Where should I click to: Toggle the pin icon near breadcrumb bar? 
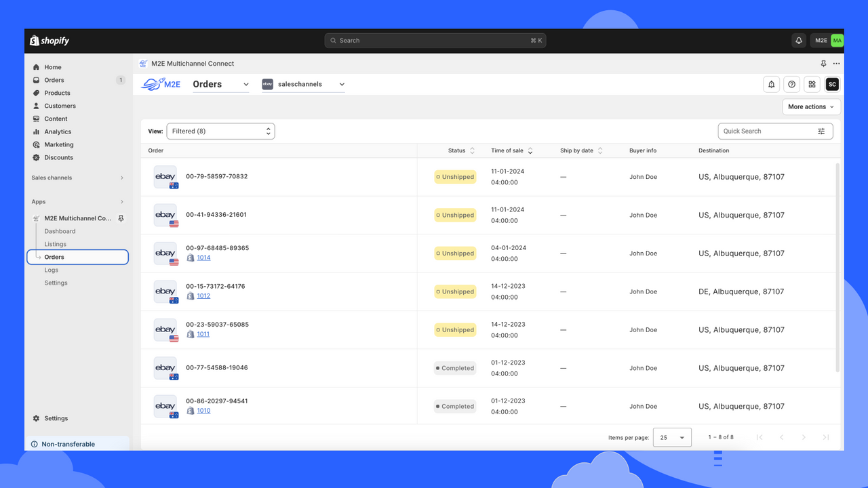pyautogui.click(x=823, y=63)
